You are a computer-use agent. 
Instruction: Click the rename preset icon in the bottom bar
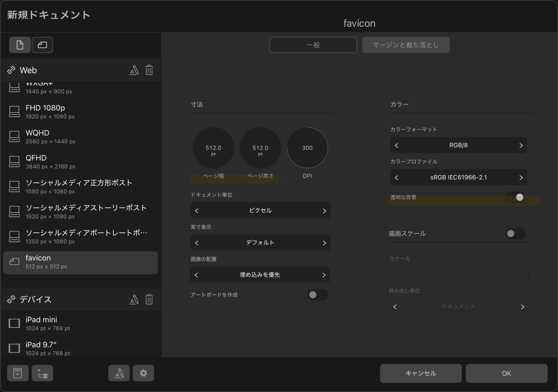coord(119,373)
